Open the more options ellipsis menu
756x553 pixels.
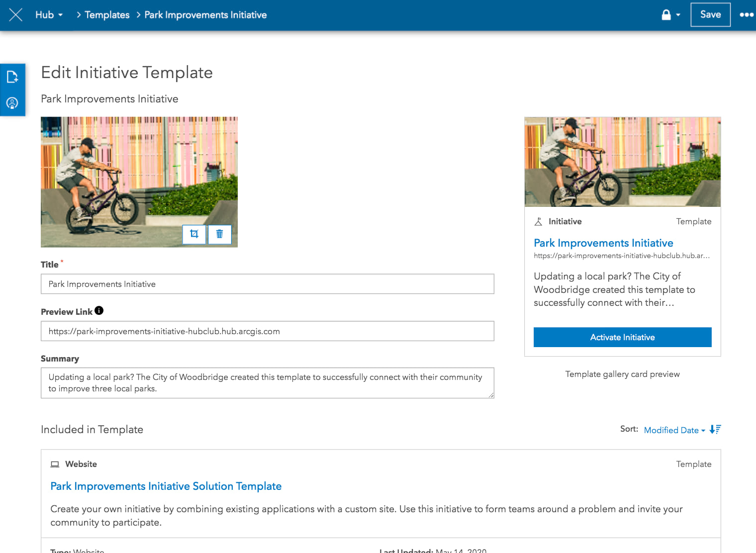[746, 15]
